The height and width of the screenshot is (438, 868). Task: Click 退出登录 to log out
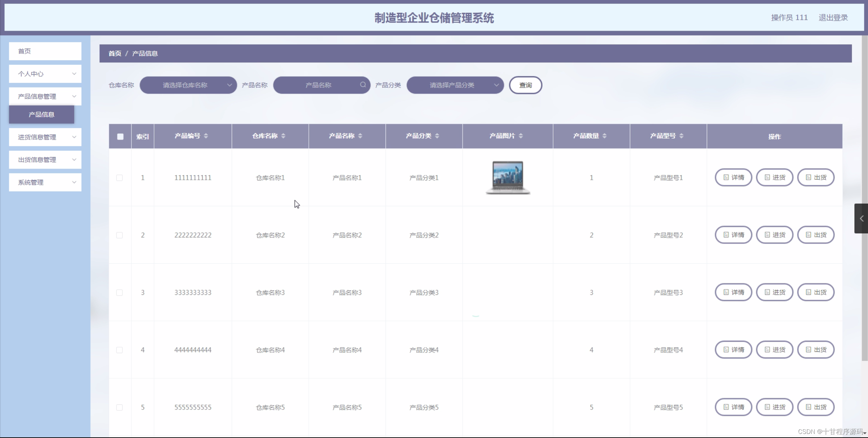(833, 17)
